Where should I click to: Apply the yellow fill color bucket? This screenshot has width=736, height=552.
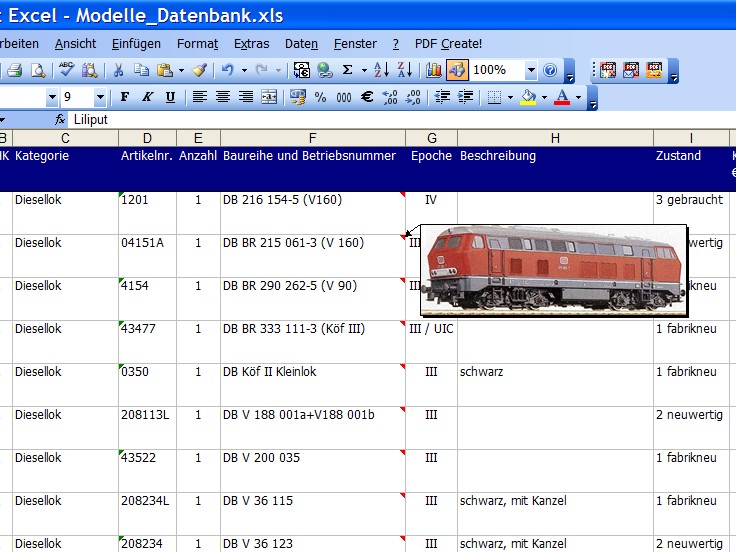(529, 97)
